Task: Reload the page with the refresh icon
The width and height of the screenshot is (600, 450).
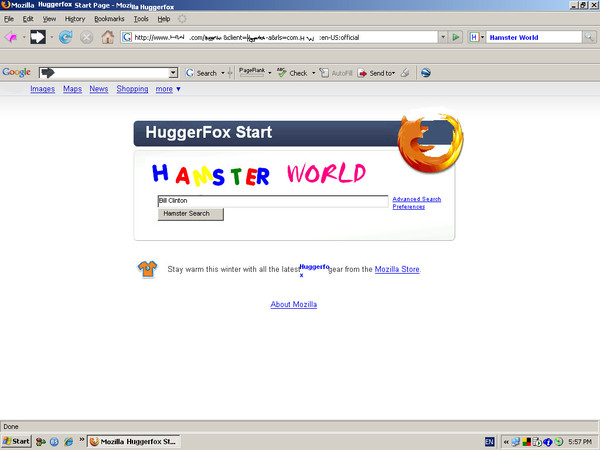Action: (x=66, y=37)
